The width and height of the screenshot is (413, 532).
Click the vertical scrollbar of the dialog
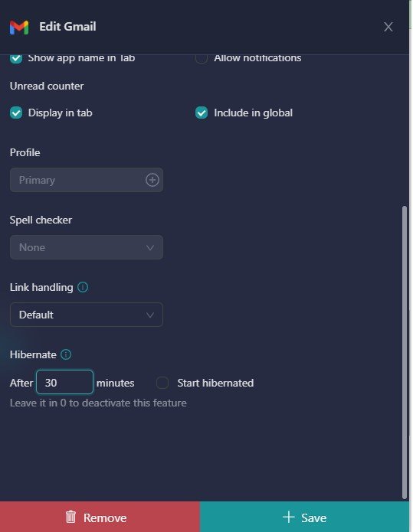tap(404, 352)
